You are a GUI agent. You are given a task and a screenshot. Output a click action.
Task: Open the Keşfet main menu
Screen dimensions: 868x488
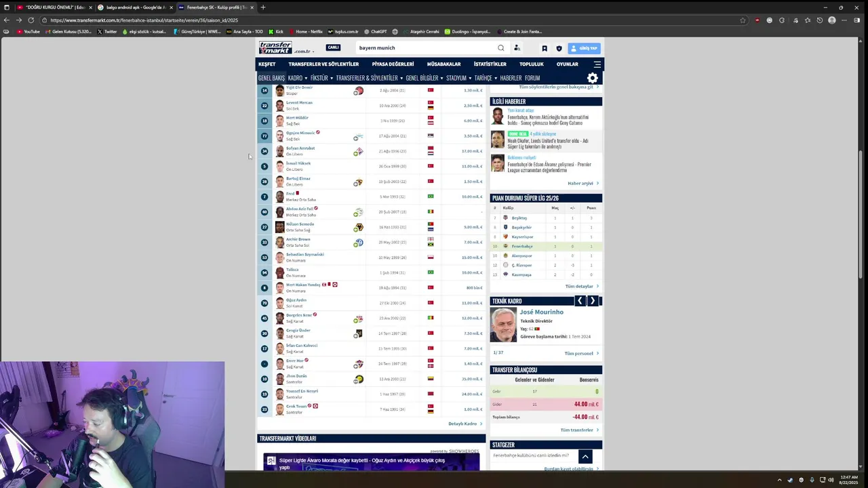point(267,64)
